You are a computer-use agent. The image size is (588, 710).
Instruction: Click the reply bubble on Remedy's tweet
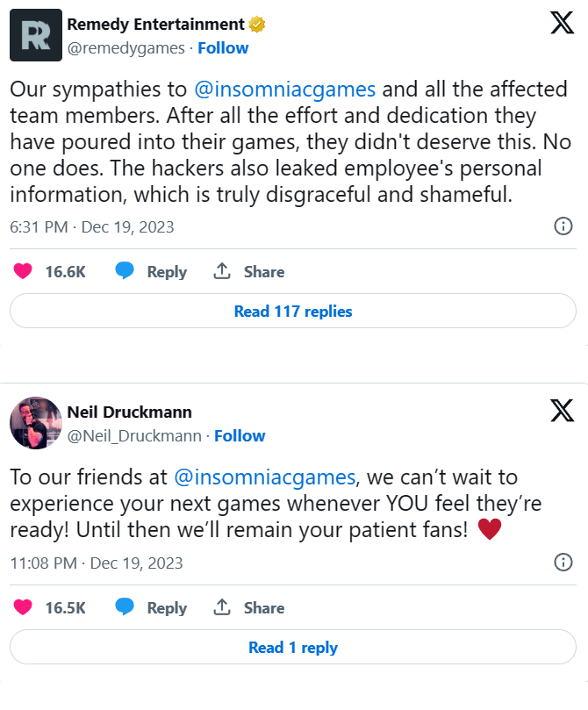[125, 272]
